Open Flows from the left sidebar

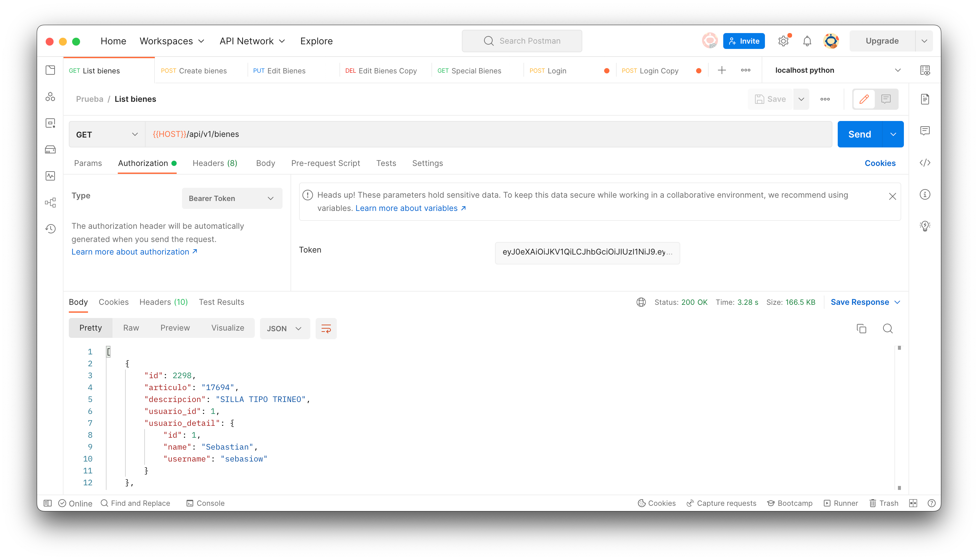(x=50, y=202)
